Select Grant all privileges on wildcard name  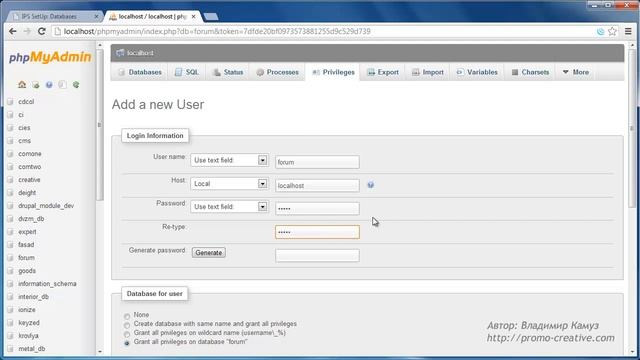click(127, 334)
